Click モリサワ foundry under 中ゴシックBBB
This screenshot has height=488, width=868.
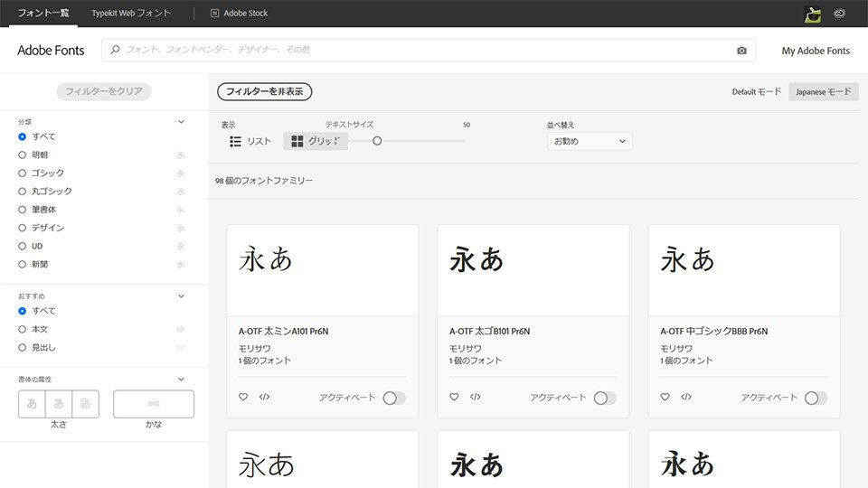click(x=676, y=349)
